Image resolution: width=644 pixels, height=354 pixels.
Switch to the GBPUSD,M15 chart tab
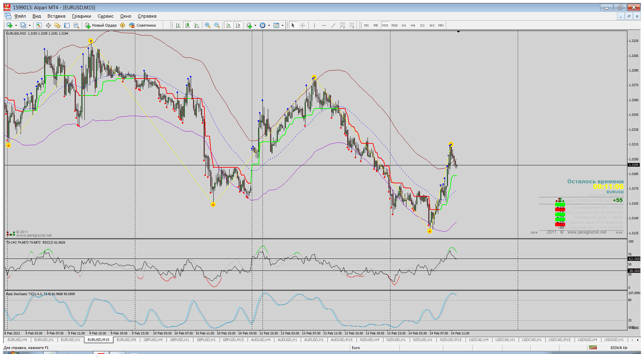[x=233, y=340]
